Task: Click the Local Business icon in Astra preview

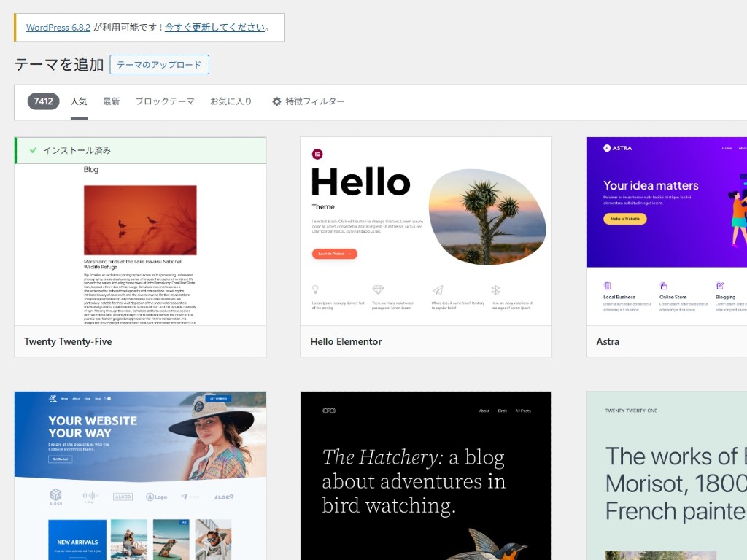Action: coord(608,286)
